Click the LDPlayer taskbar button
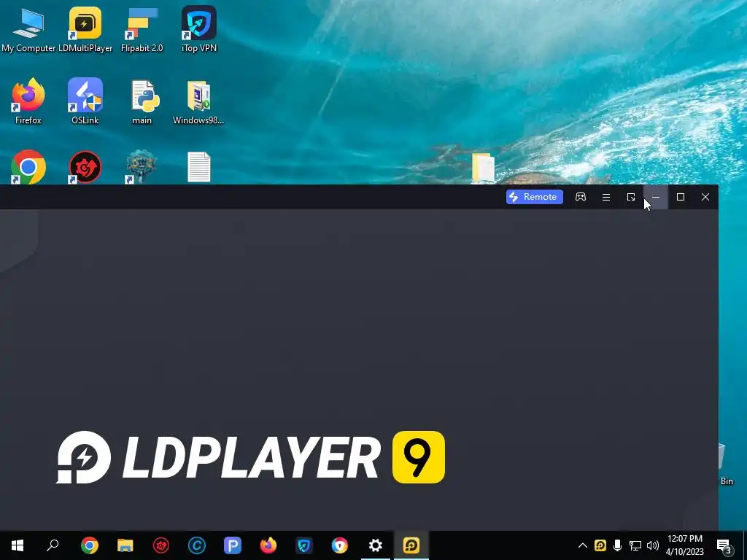 [x=411, y=545]
